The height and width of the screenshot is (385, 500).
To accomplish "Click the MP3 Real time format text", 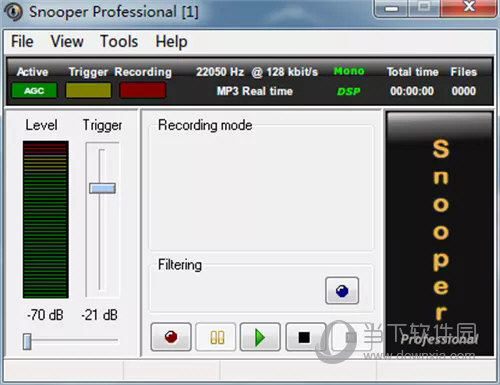I will pyautogui.click(x=255, y=91).
